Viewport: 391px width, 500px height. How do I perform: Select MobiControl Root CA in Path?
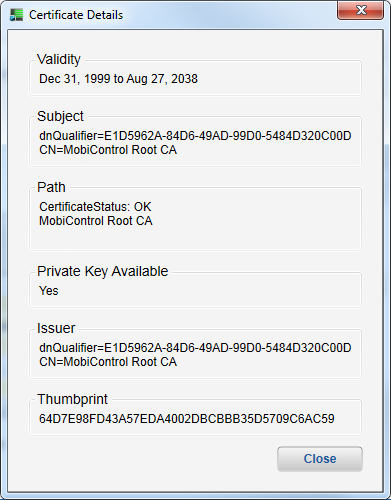(96, 221)
